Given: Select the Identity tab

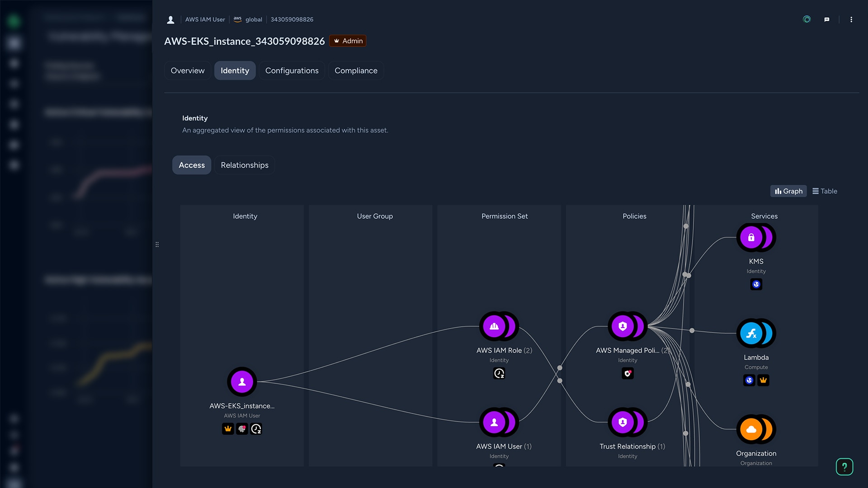Looking at the screenshot, I should click(x=235, y=70).
